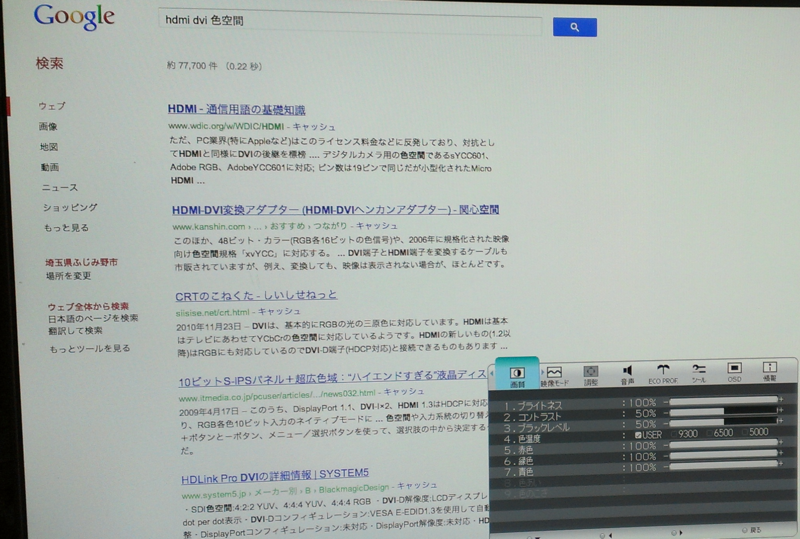This screenshot has width=800, height=539.
Task: Click メーカー別 breadcrumb under system5.jp result
Action: [276, 493]
